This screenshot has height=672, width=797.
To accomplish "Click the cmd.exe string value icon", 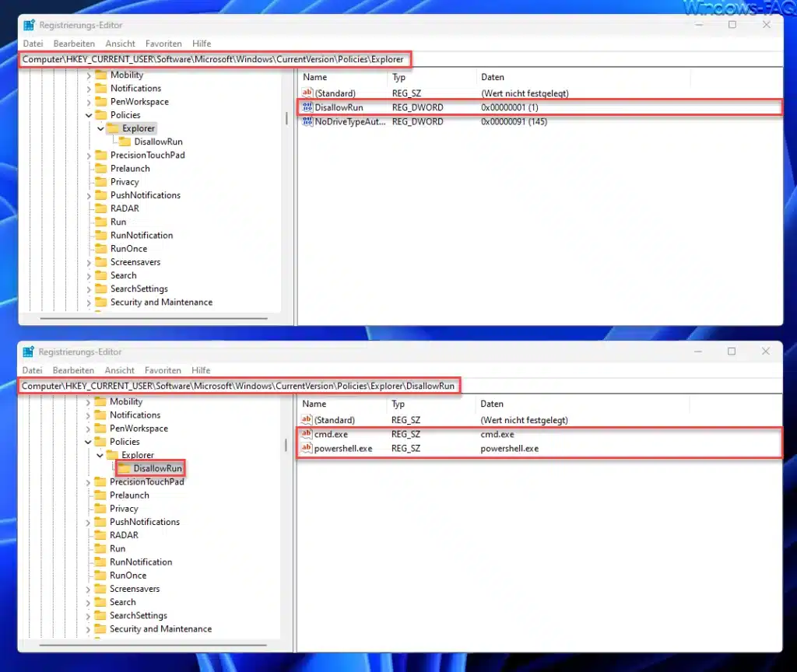I will [x=307, y=434].
